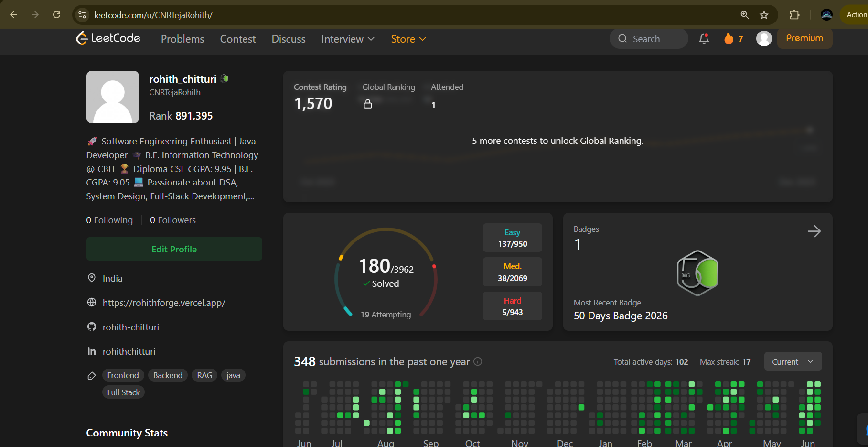
Task: Open the Contest page
Action: (238, 39)
